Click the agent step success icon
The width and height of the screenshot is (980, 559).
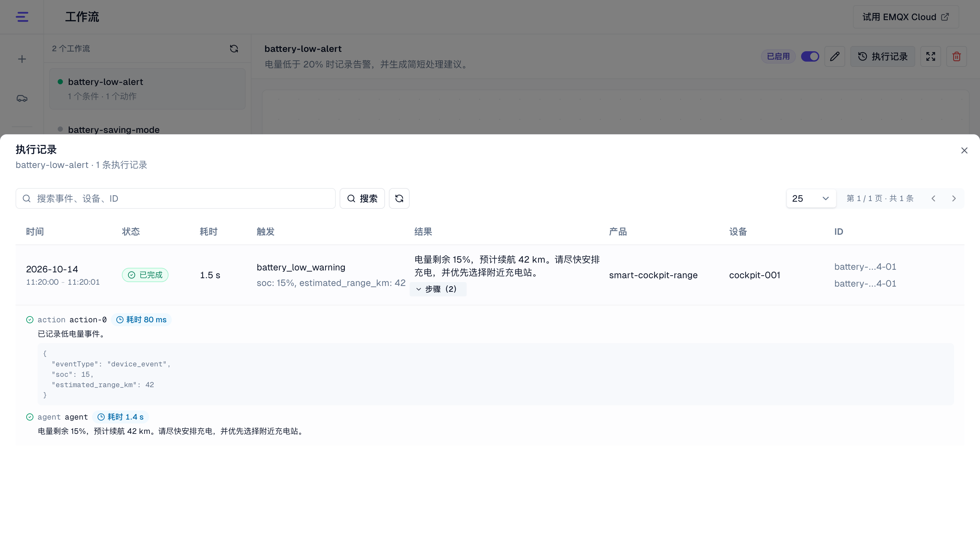tap(29, 417)
